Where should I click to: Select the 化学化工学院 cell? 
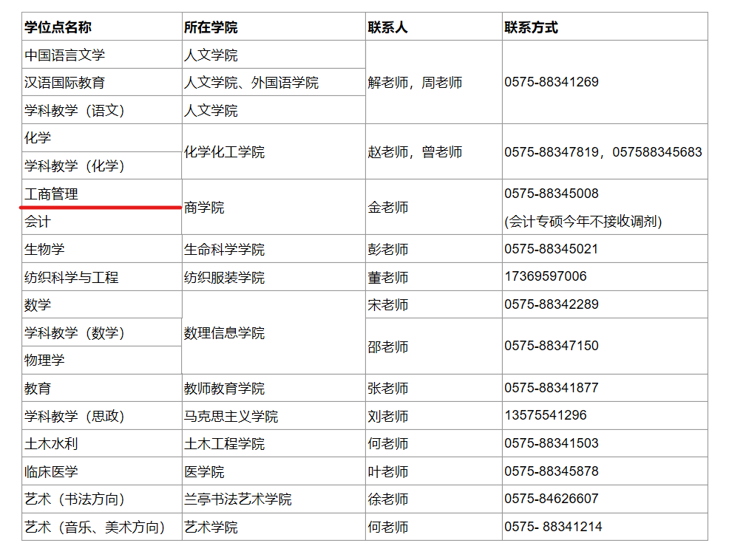point(224,152)
